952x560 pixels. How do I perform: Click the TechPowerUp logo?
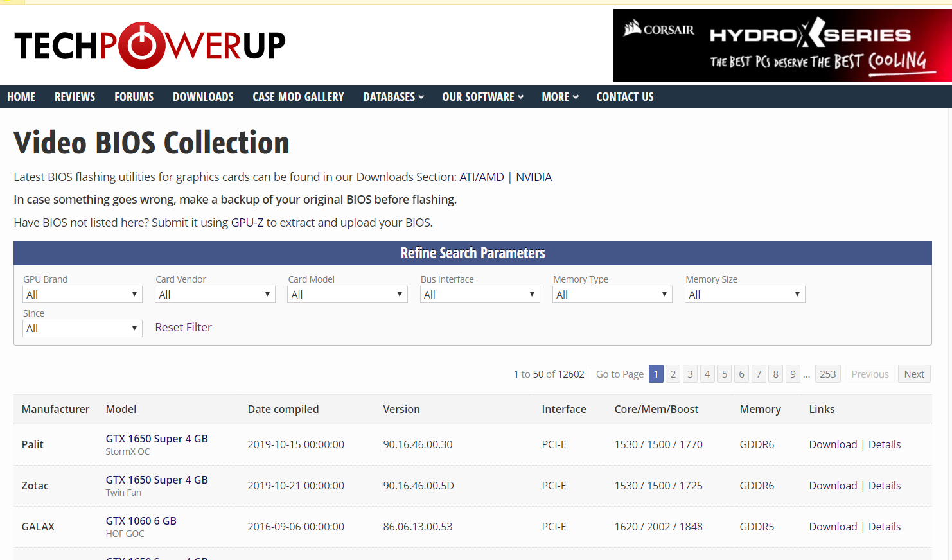click(150, 46)
